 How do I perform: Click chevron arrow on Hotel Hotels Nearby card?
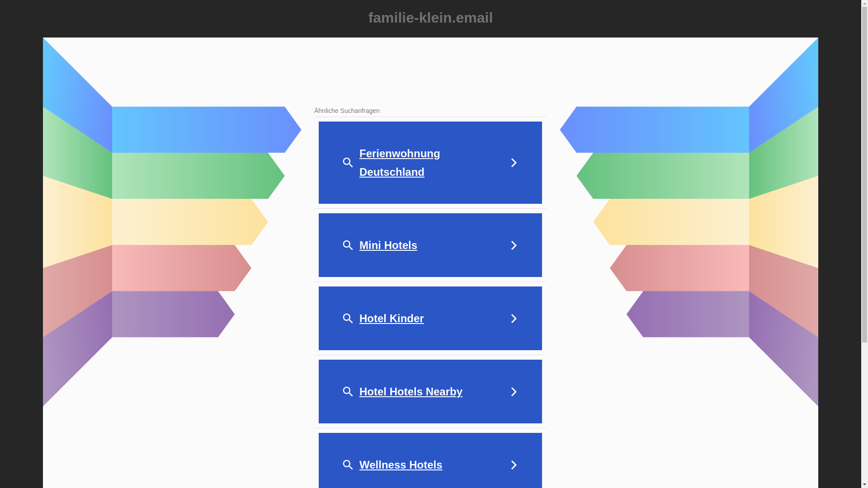514,392
